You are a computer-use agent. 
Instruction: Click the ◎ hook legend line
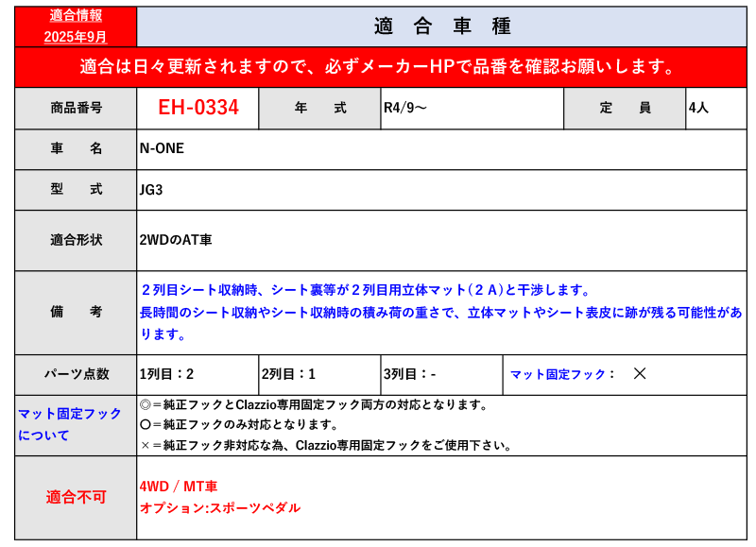pyautogui.click(x=313, y=404)
